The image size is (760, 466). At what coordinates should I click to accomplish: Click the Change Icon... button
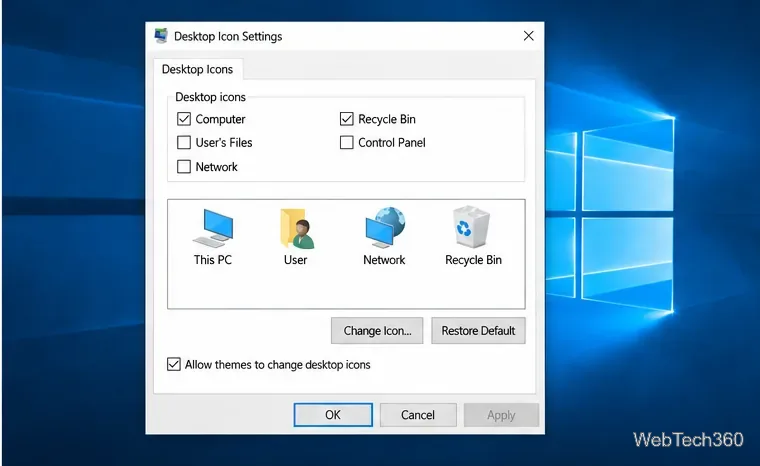click(377, 331)
